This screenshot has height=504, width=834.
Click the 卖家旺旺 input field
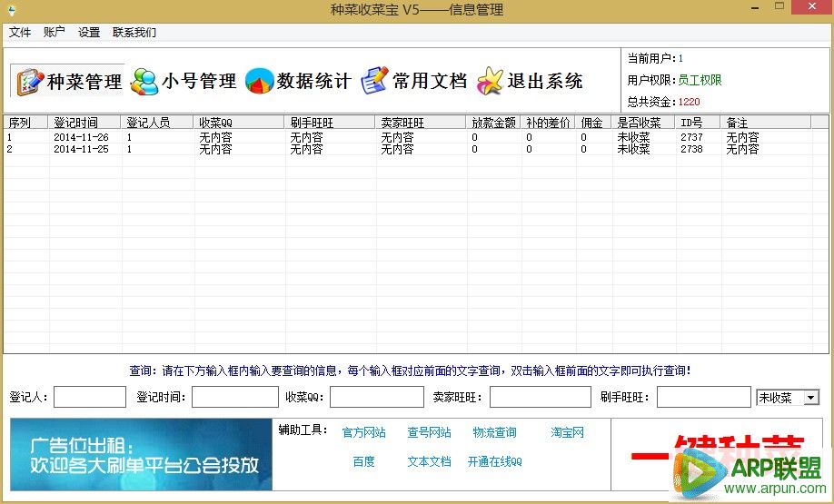coord(541,397)
